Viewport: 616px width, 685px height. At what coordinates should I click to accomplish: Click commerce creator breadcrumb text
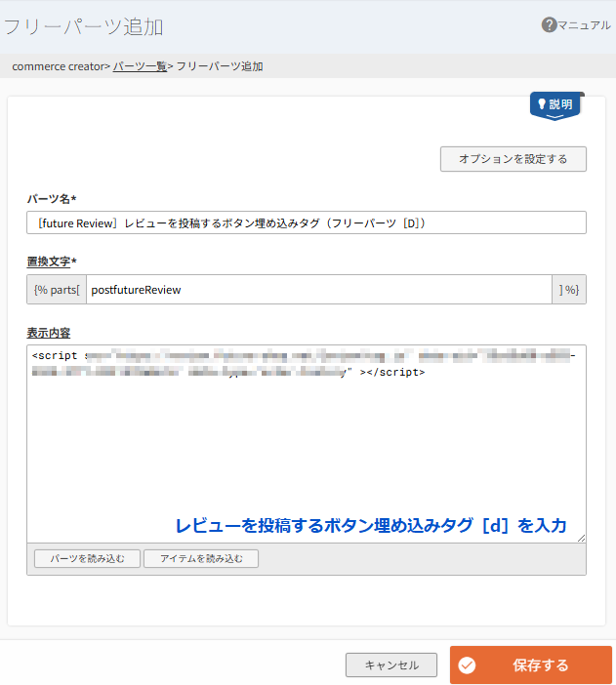point(58,66)
